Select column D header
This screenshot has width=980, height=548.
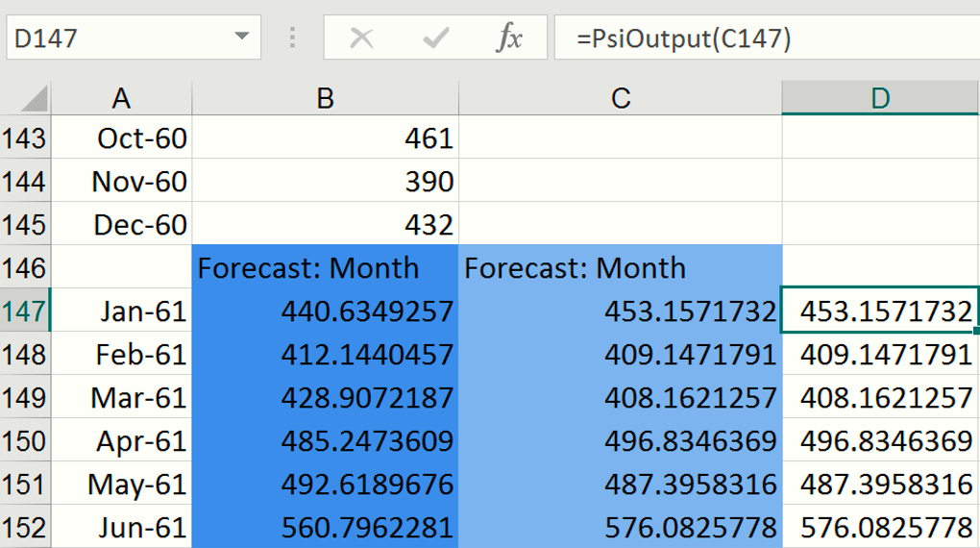[880, 98]
